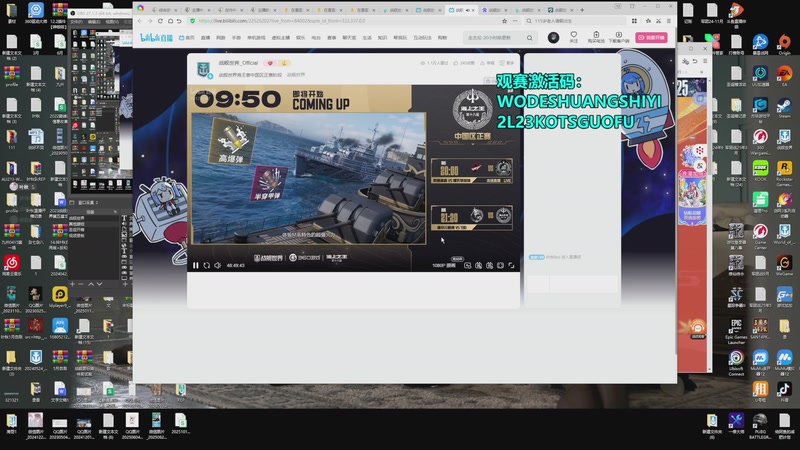This screenshot has height=450, width=800.
Task: Click the bilibili live logo
Action: click(x=156, y=38)
